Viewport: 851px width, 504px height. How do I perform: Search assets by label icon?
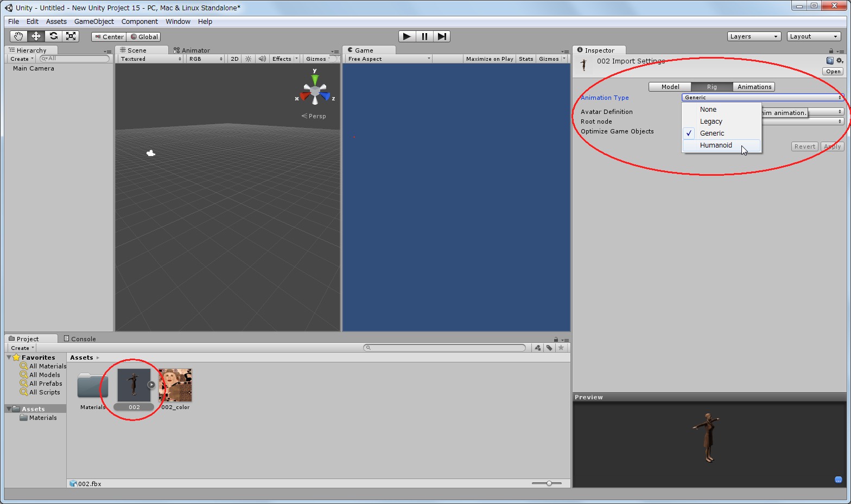(x=549, y=348)
